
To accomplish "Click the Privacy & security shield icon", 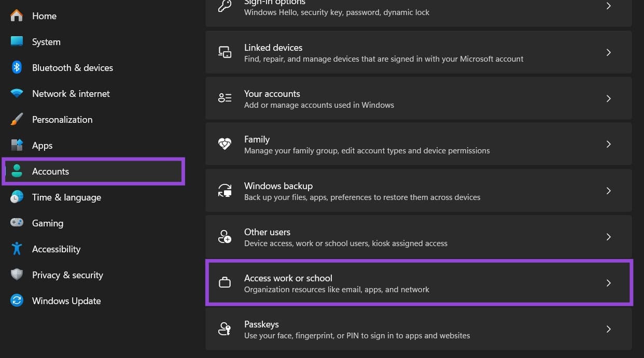I will pos(17,275).
